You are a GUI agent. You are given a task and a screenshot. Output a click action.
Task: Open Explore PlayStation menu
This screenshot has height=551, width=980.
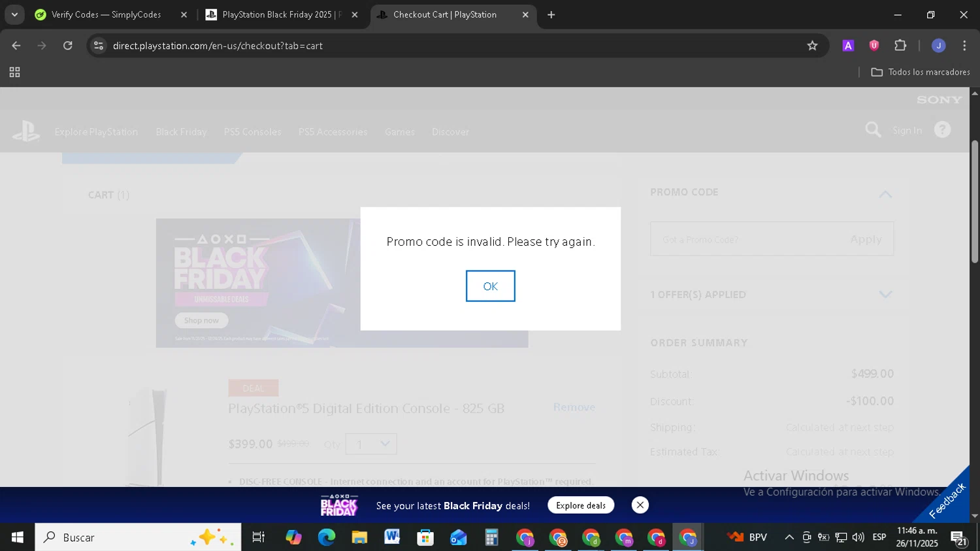click(96, 132)
